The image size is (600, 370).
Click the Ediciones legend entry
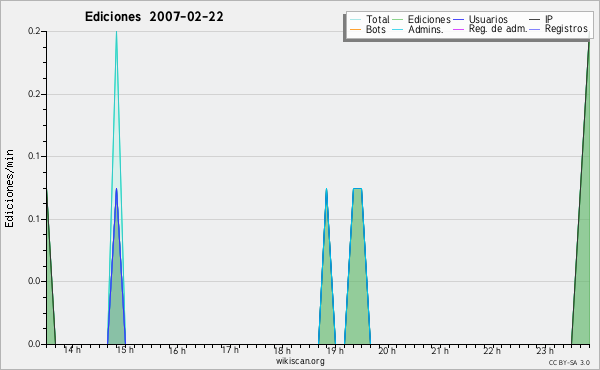[x=421, y=19]
